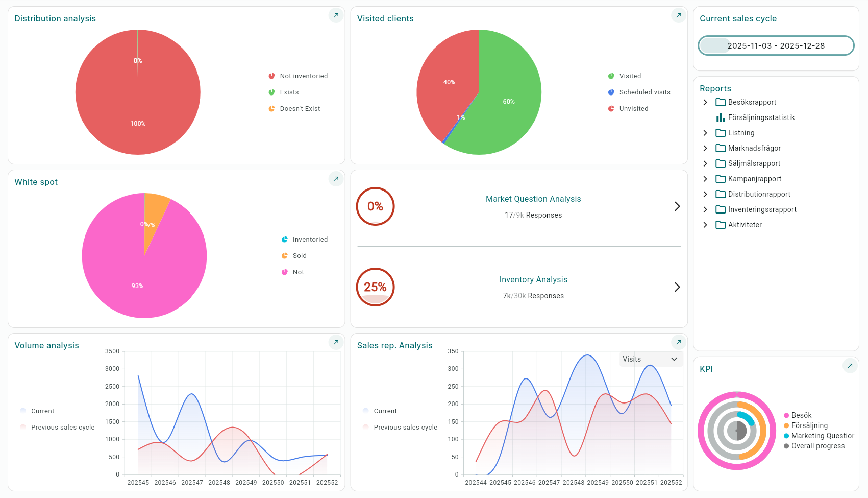Toggle the Not inventoried legend entry
868x498 pixels.
(x=299, y=76)
